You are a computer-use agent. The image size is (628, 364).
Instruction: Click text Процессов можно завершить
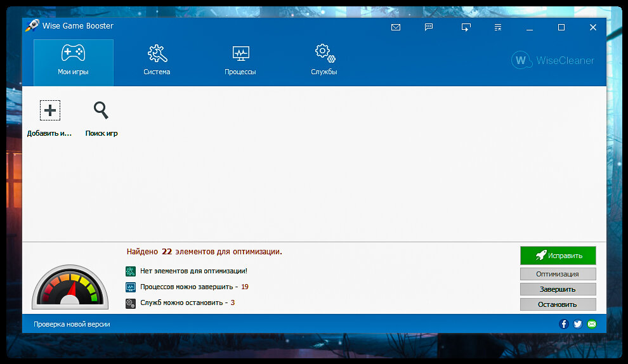point(186,287)
